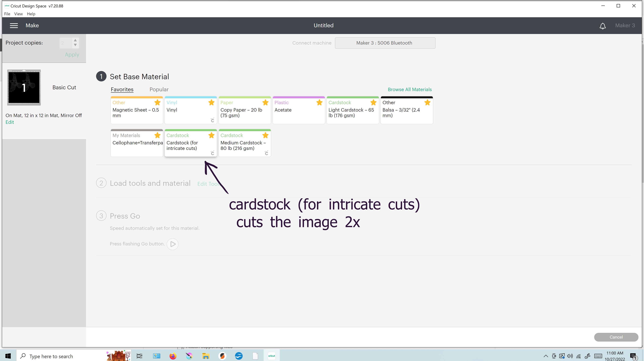Unfavorite Balsa star icon

[427, 102]
